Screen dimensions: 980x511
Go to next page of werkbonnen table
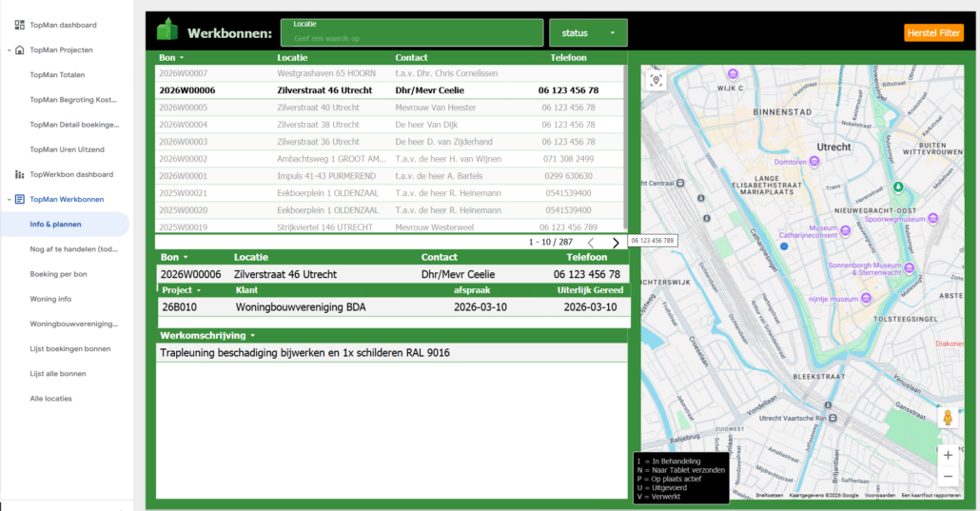coord(616,243)
